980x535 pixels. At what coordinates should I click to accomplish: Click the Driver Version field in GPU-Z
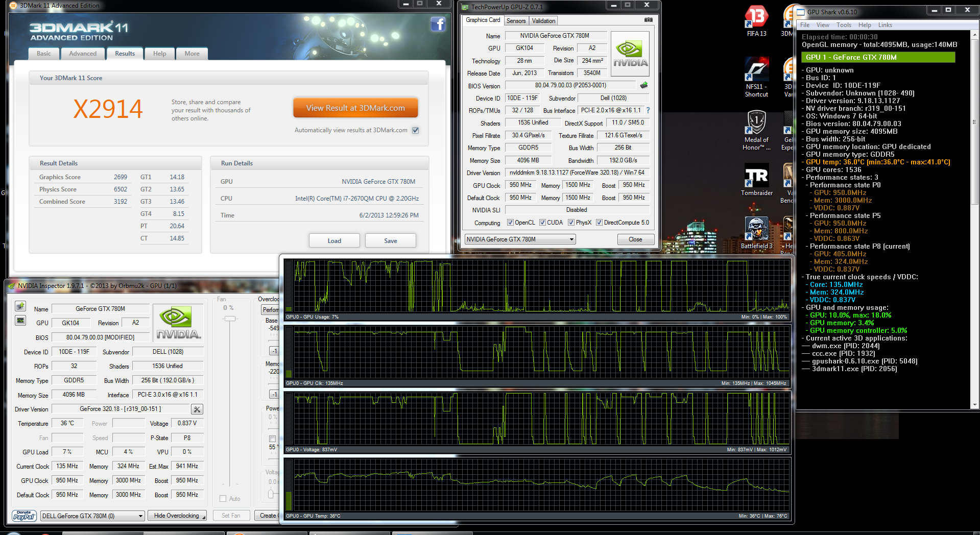coord(577,173)
